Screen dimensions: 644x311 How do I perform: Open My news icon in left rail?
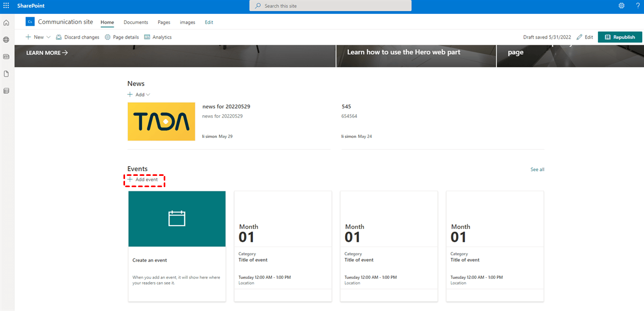pyautogui.click(x=6, y=56)
